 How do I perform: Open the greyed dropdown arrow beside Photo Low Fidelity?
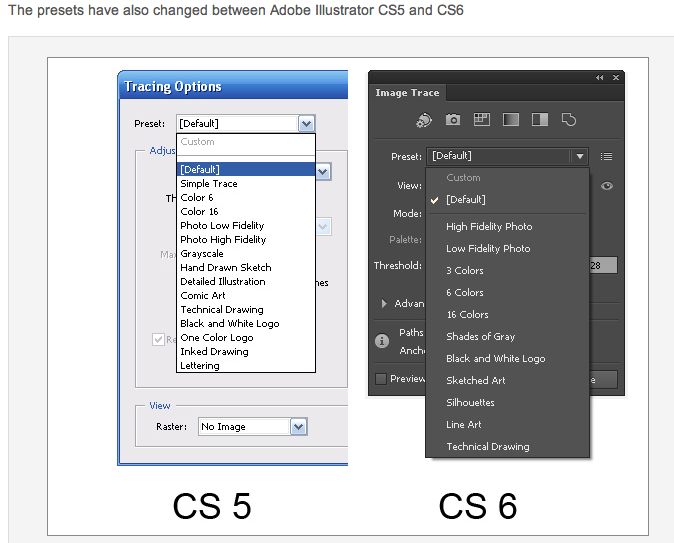(x=323, y=227)
